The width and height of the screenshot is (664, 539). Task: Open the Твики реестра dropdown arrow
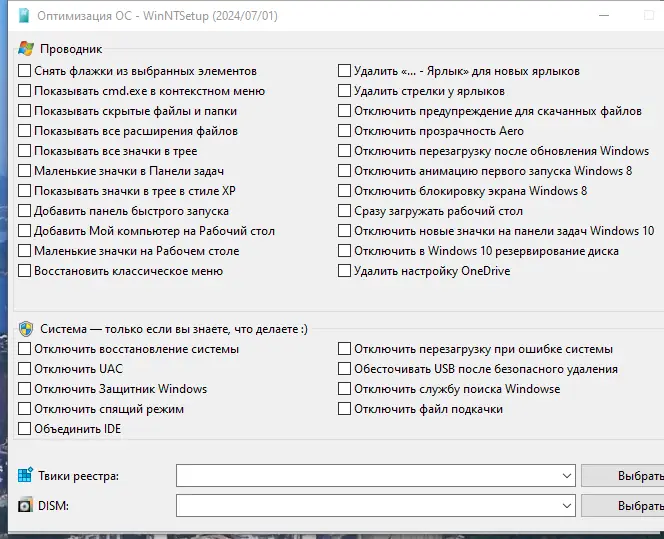567,475
